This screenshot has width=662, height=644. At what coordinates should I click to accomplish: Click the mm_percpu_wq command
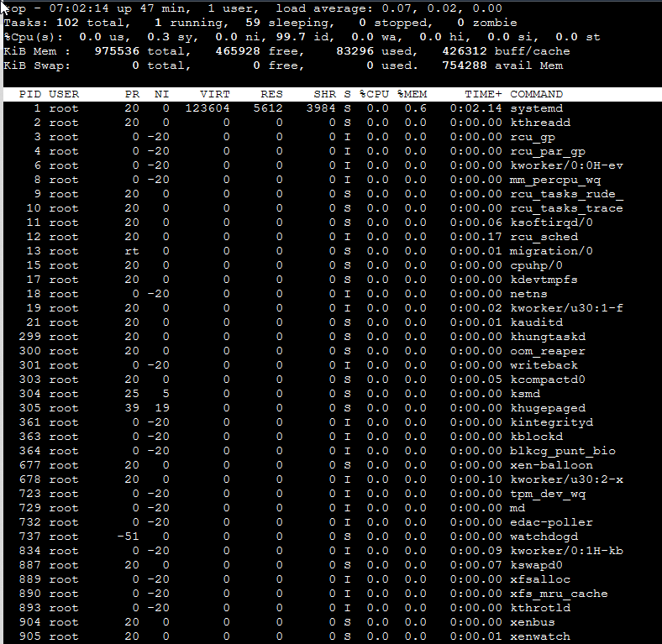coord(555,180)
